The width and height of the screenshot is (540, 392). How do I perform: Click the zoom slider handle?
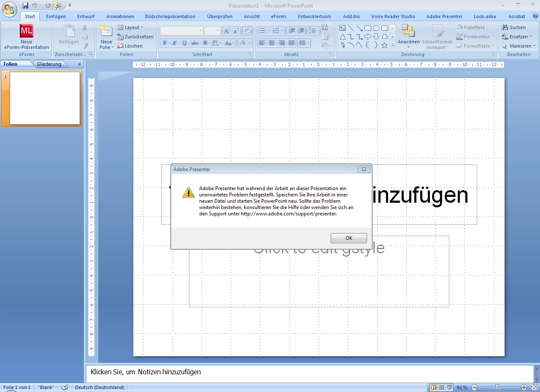coord(497,387)
